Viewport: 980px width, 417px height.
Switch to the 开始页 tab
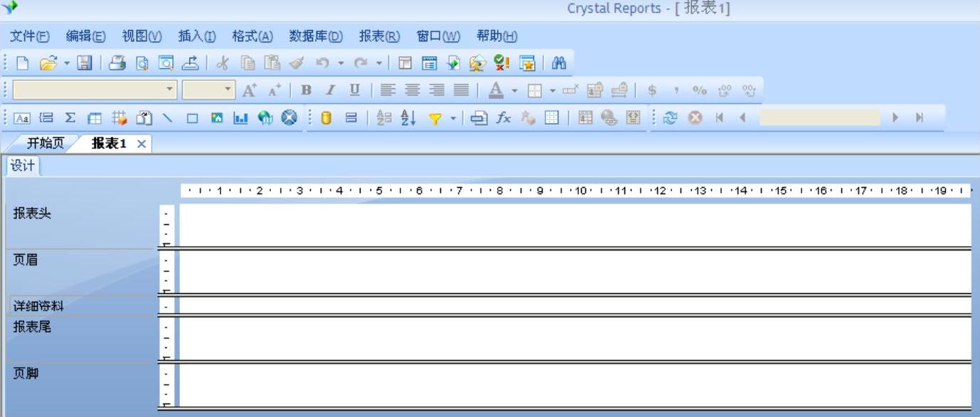pyautogui.click(x=46, y=143)
